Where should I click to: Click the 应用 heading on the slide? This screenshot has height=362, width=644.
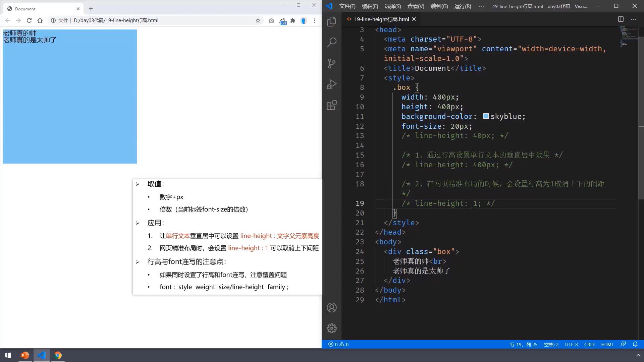click(156, 223)
